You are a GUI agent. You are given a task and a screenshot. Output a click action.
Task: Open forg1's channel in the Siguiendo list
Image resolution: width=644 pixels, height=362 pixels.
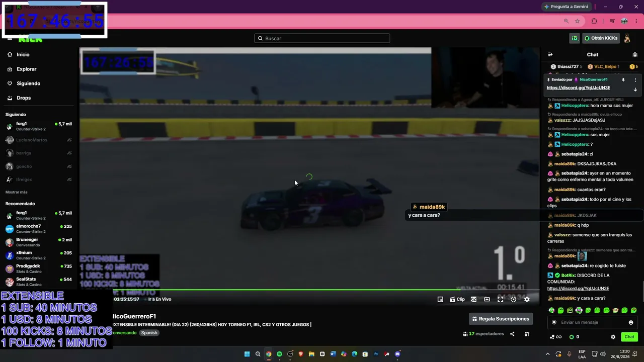coord(39,126)
